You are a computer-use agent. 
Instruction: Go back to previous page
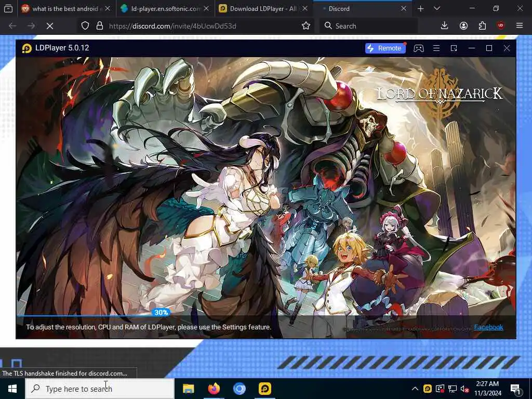(12, 26)
